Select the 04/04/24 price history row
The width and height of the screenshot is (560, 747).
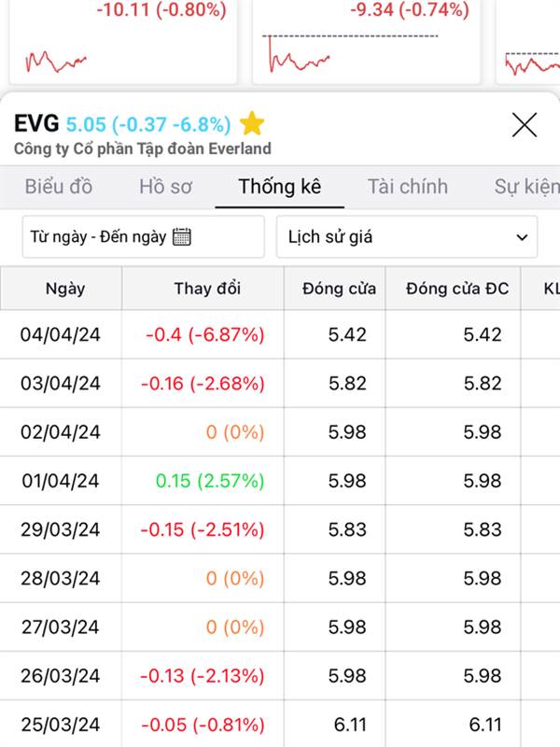pos(280,334)
